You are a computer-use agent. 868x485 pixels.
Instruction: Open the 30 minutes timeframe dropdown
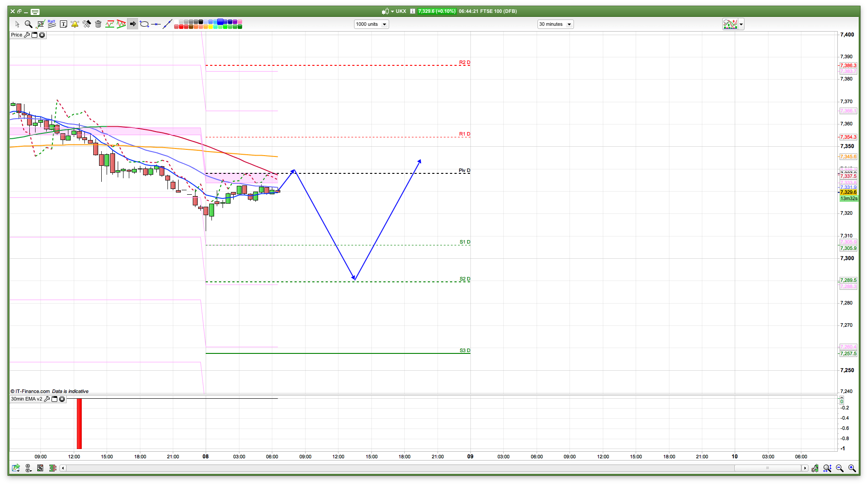(555, 24)
